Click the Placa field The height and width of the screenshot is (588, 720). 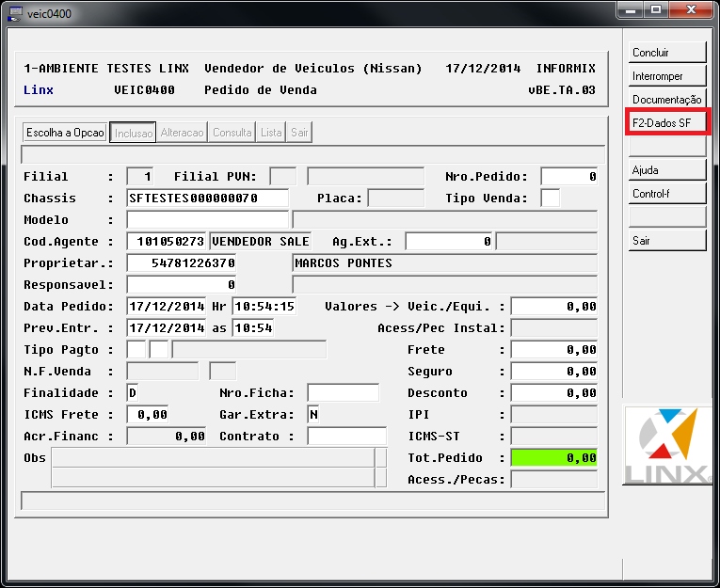[396, 198]
